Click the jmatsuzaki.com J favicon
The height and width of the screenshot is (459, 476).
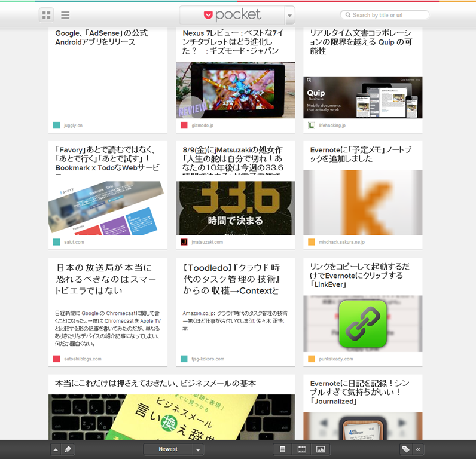click(184, 242)
